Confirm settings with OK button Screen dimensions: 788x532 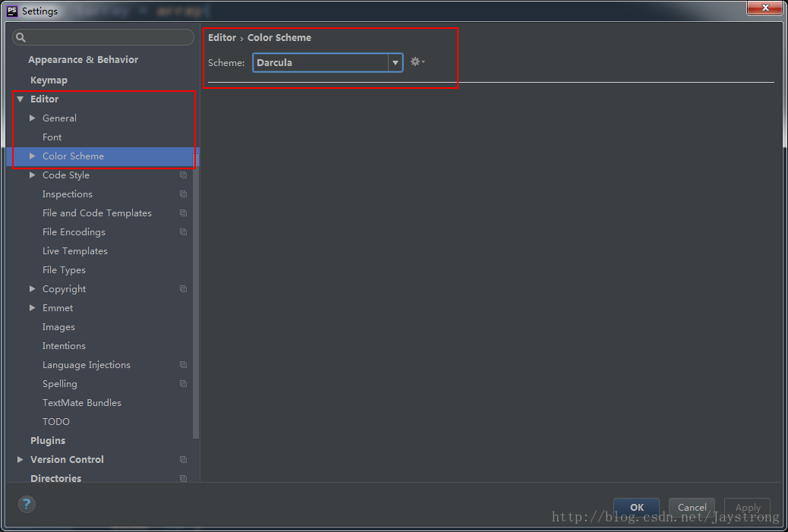(x=637, y=508)
